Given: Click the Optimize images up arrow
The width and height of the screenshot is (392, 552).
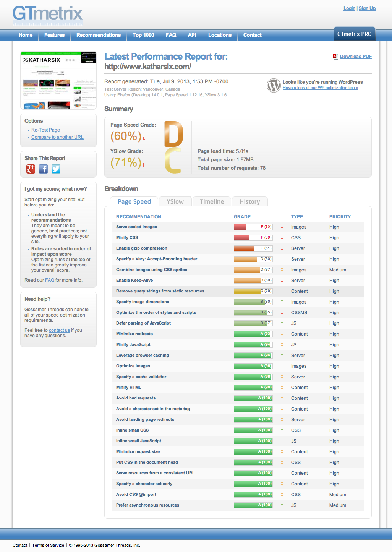Looking at the screenshot, I should [282, 366].
